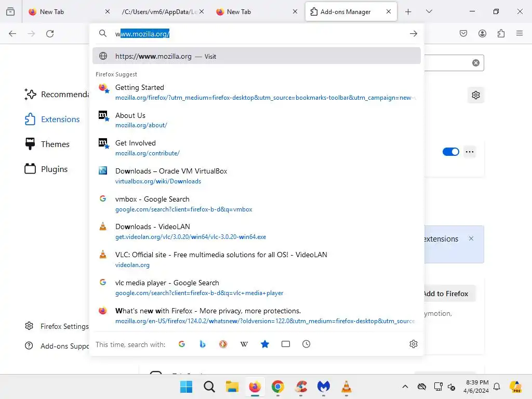
Task: Open the Plugins sidebar category
Action: (x=46, y=169)
